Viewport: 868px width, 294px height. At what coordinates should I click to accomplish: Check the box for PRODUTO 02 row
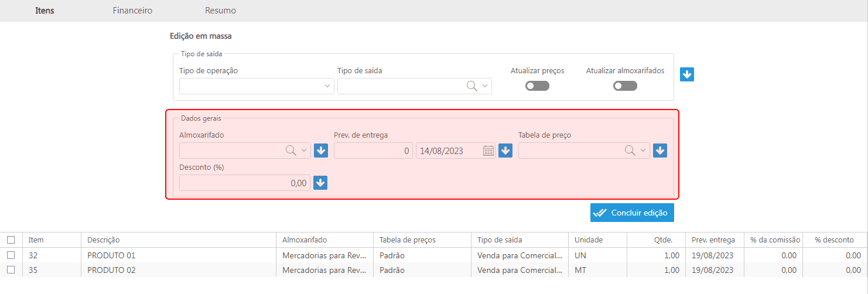[x=11, y=270]
